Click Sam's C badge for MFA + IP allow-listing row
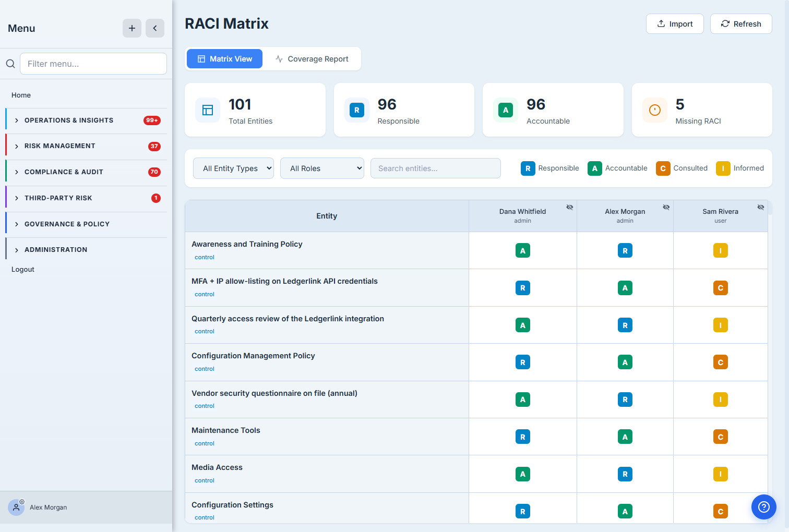Screen dimensions: 789x532 pyautogui.click(x=721, y=288)
